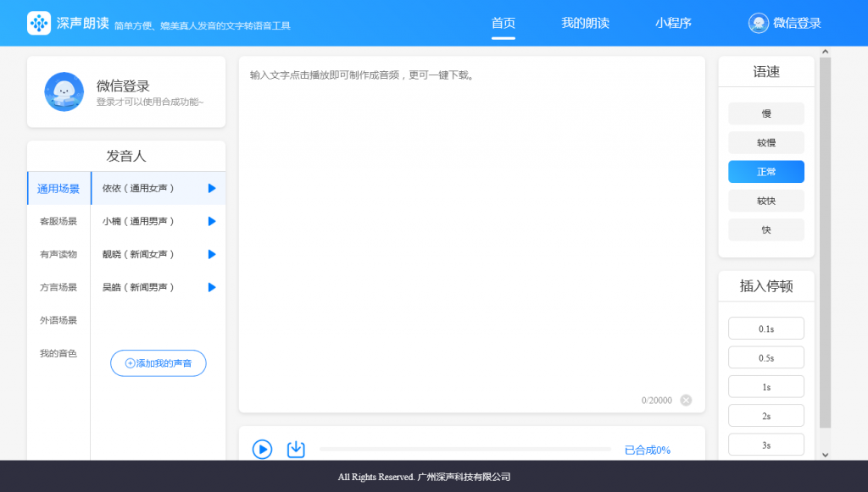The height and width of the screenshot is (492, 868).
Task: Select the 正常 speech speed option
Action: [765, 171]
